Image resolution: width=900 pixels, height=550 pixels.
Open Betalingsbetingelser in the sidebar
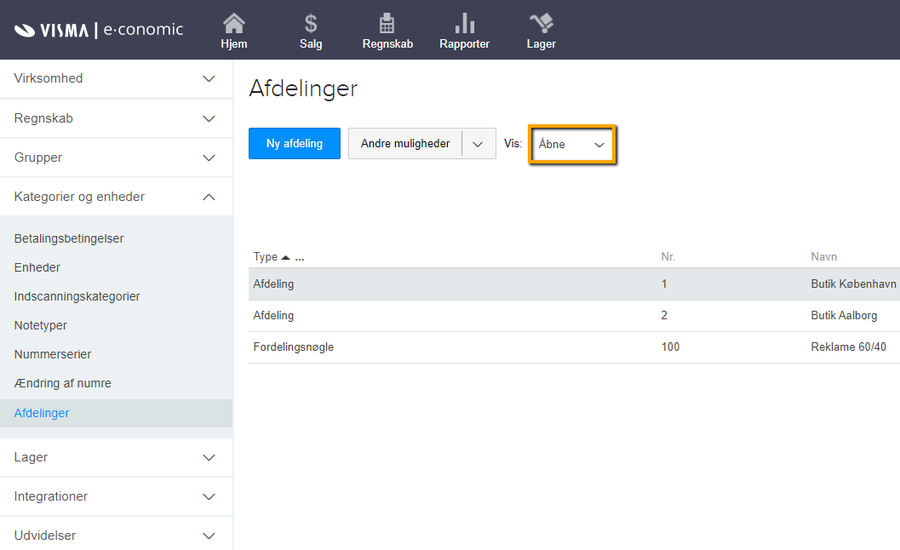[69, 238]
